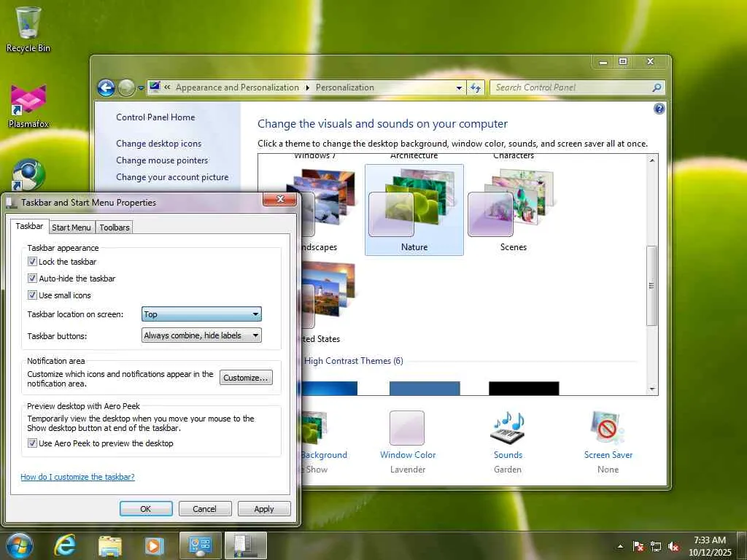
Task: Open the Taskbar buttons dropdown
Action: pyautogui.click(x=201, y=335)
